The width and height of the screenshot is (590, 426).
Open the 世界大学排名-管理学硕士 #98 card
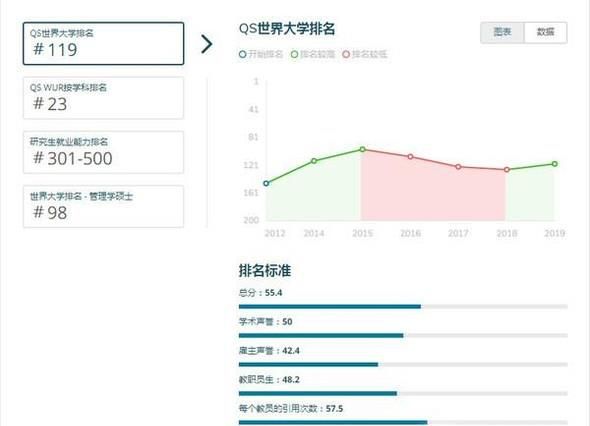(103, 206)
